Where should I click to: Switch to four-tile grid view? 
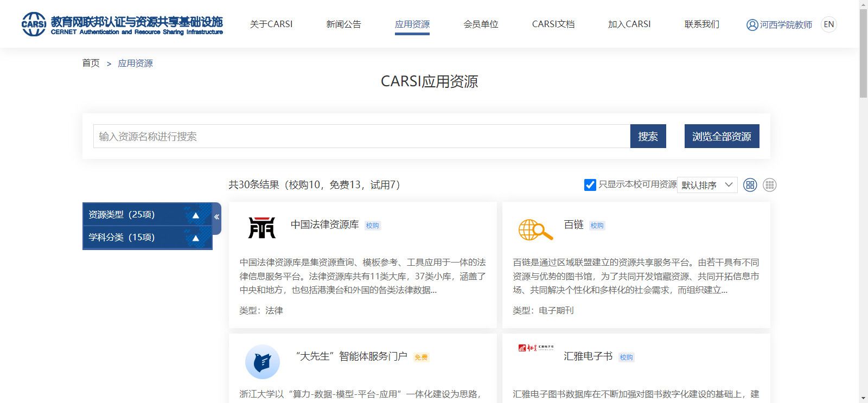coord(750,185)
